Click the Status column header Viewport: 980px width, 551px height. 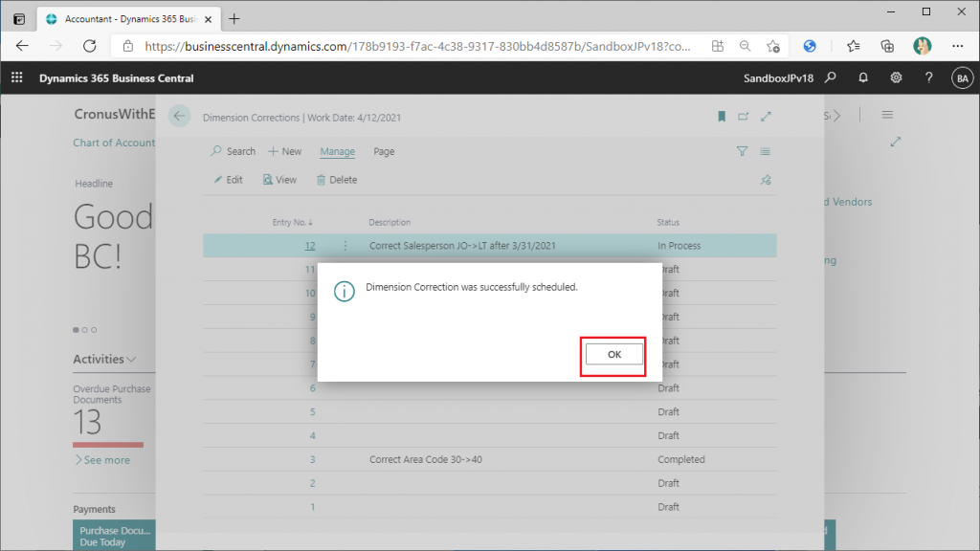tap(668, 222)
